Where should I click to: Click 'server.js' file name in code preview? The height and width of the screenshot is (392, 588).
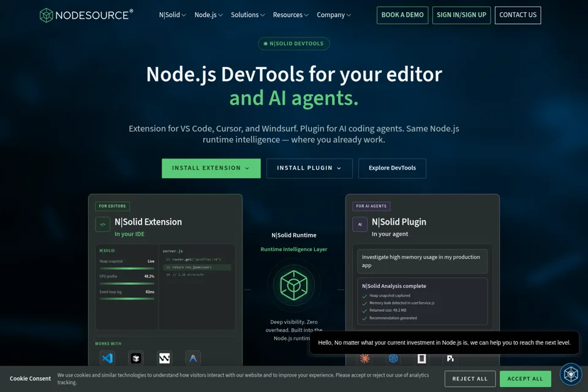(x=173, y=251)
